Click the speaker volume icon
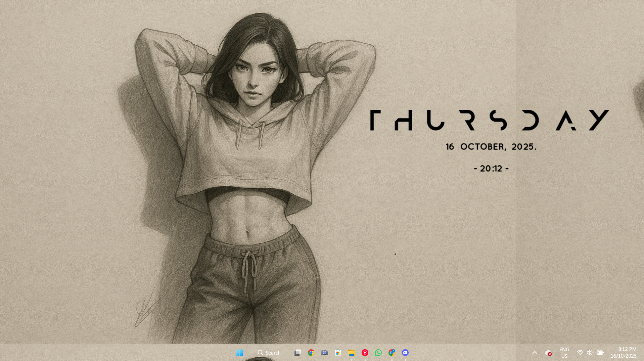 point(590,353)
